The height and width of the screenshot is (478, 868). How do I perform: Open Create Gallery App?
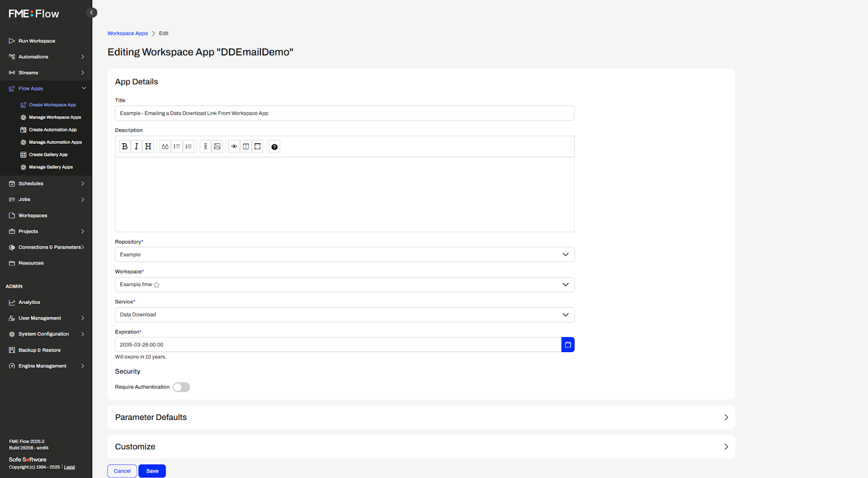(x=48, y=155)
